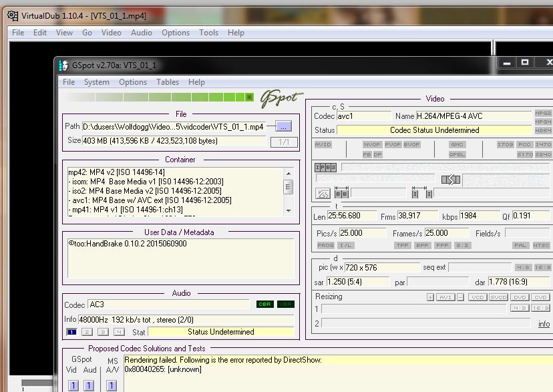Run GSpot Aud codec test 1
The image size is (553, 392).
click(x=88, y=385)
